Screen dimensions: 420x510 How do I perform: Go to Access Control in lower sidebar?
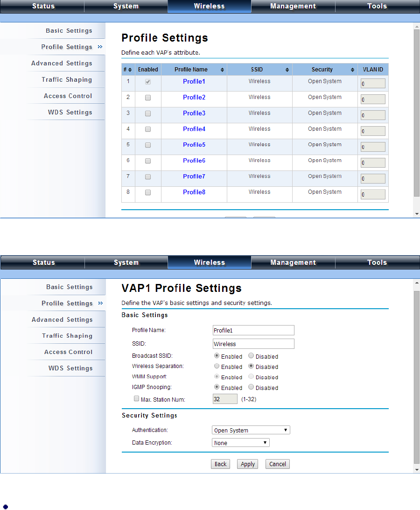pos(68,352)
